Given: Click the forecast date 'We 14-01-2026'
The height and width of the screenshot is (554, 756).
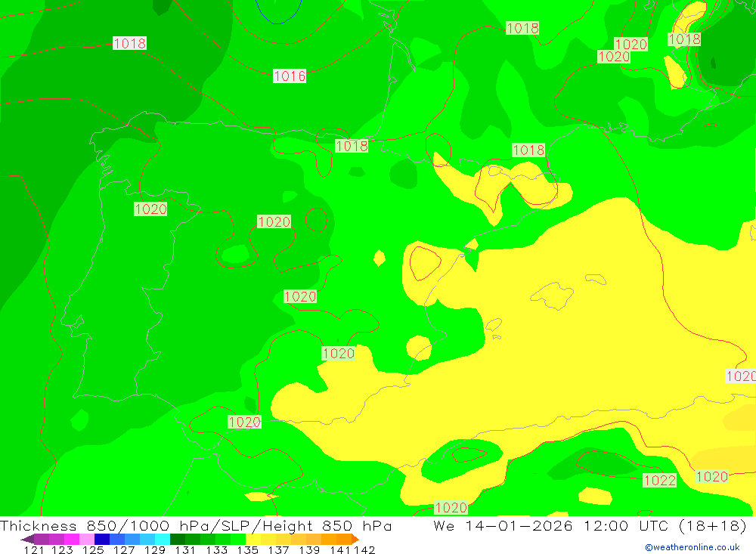Looking at the screenshot, I should [503, 525].
